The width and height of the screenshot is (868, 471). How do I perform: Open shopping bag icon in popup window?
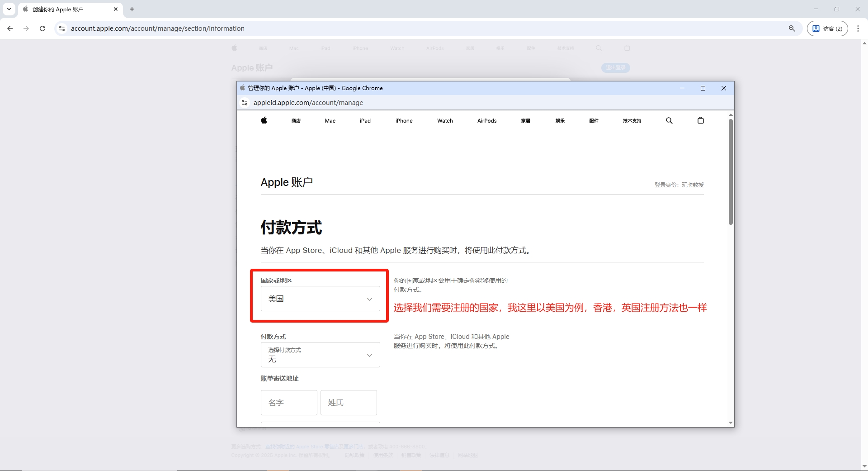pos(701,120)
